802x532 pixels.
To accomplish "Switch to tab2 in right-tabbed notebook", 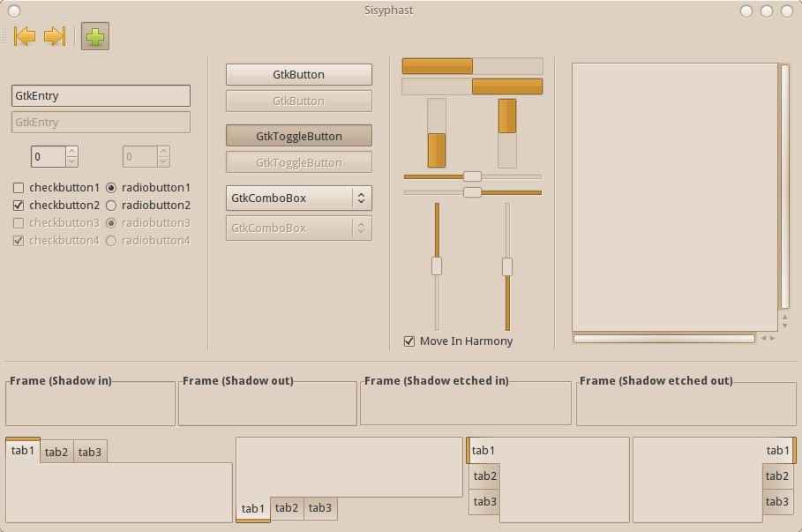I will coord(777,476).
